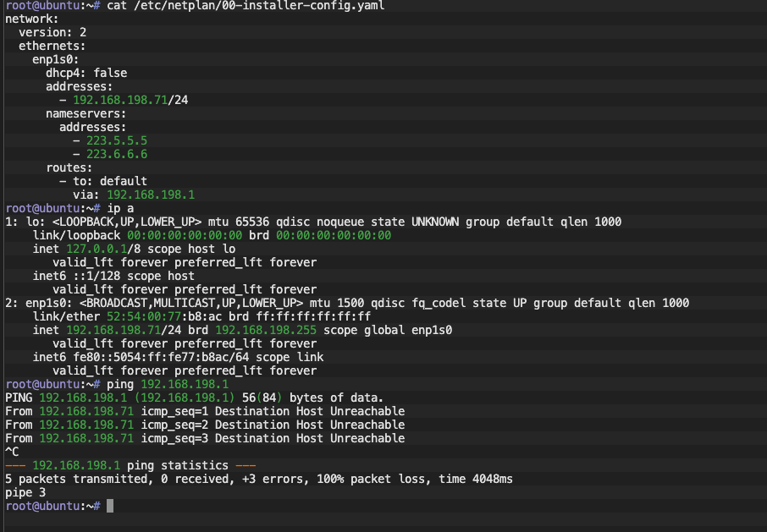Image resolution: width=767 pixels, height=532 pixels.
Task: Click the cursor at the last prompt
Action: coord(110,506)
